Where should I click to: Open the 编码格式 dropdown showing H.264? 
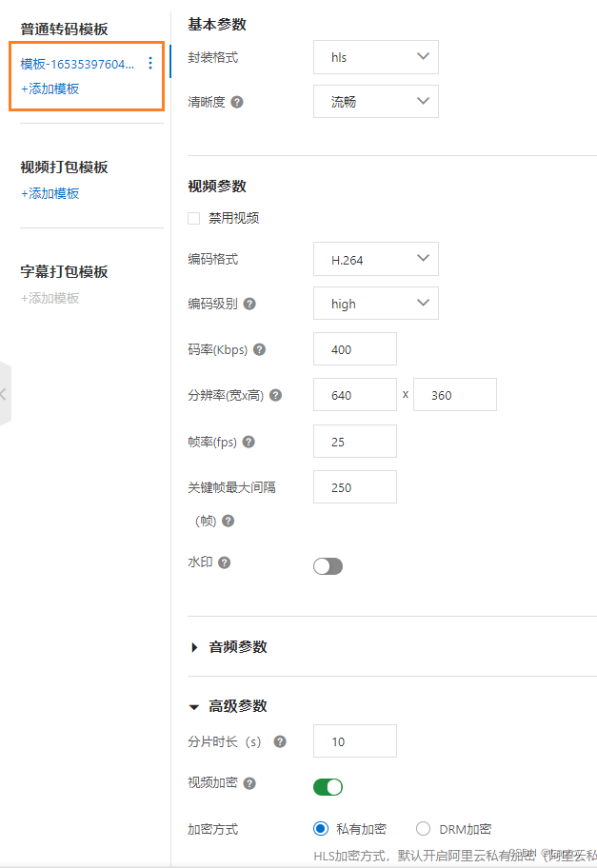(376, 259)
